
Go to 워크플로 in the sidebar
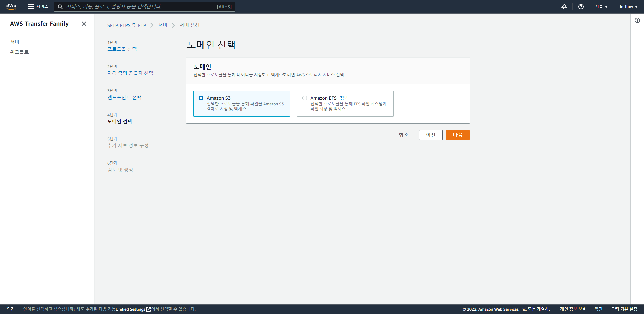click(x=19, y=52)
